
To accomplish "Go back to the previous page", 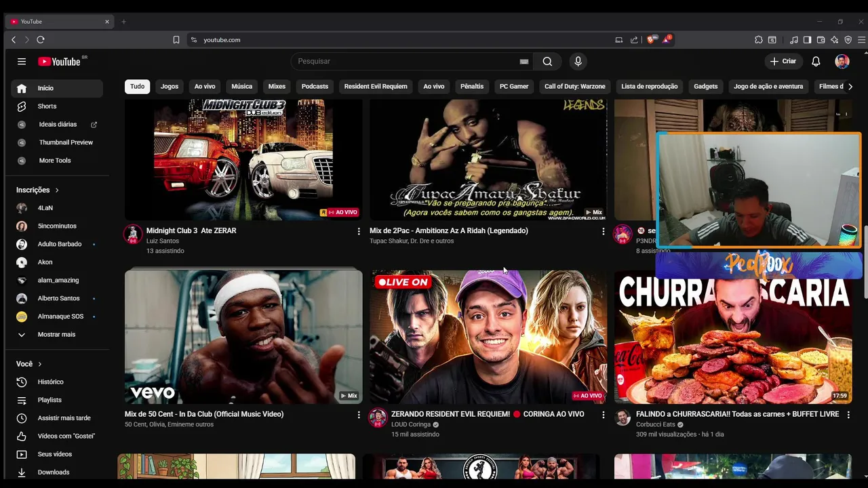I will pyautogui.click(x=14, y=40).
